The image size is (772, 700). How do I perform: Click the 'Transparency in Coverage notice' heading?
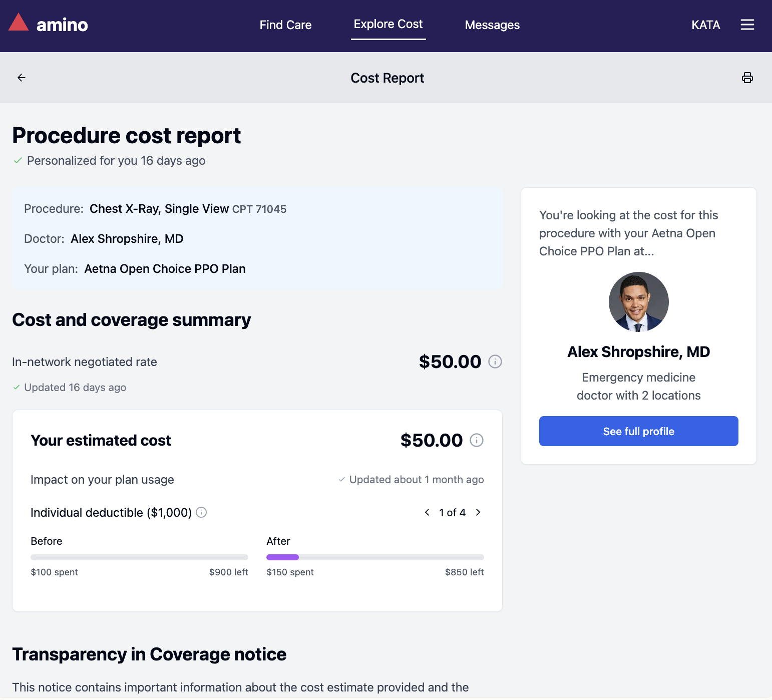click(149, 654)
